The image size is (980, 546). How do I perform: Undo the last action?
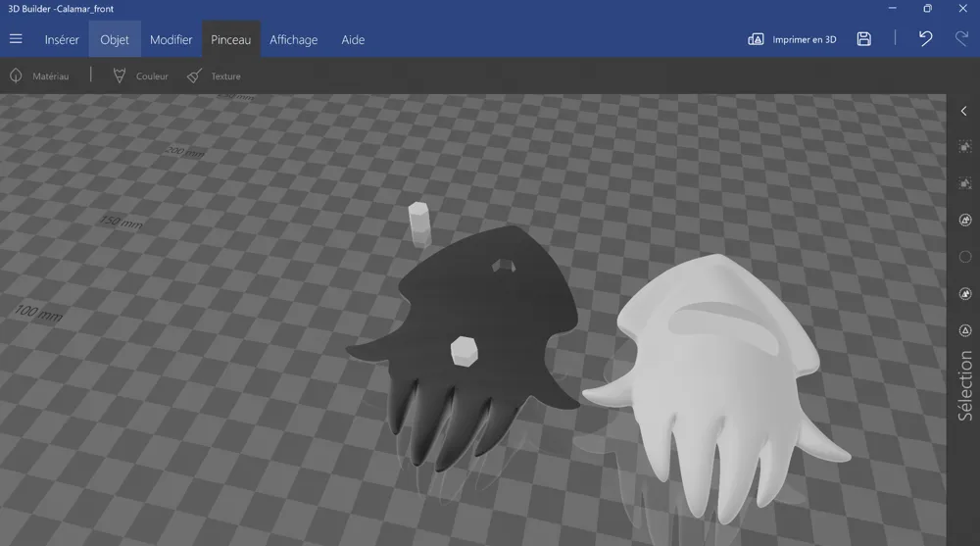[925, 39]
